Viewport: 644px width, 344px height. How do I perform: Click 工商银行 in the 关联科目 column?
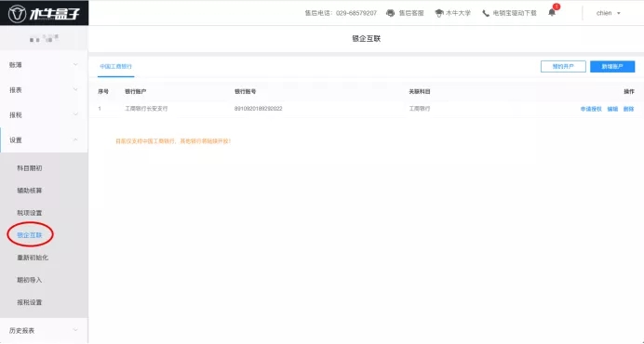[420, 109]
